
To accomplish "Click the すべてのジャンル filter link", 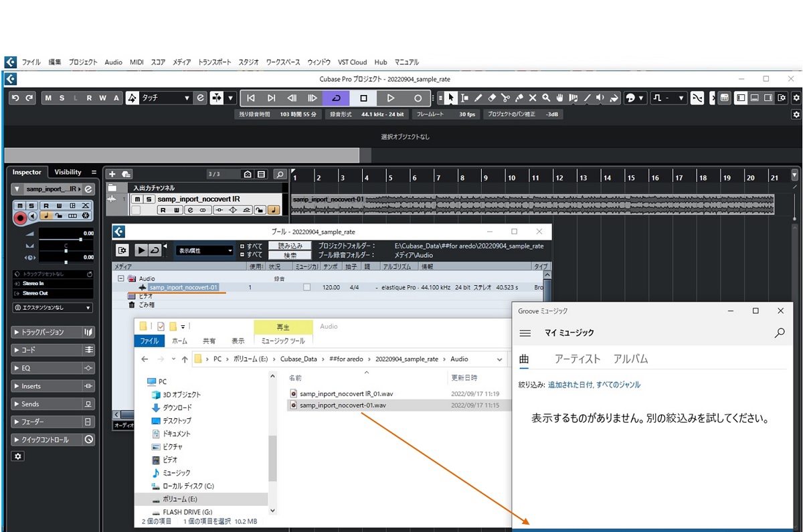I will pos(620,385).
